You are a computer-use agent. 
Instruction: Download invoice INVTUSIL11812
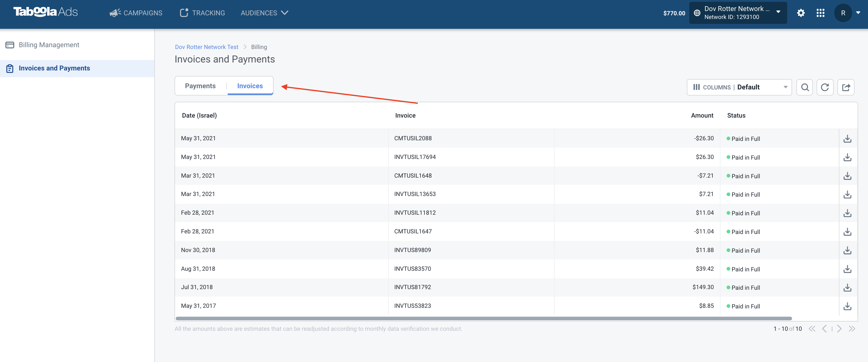[x=847, y=213]
